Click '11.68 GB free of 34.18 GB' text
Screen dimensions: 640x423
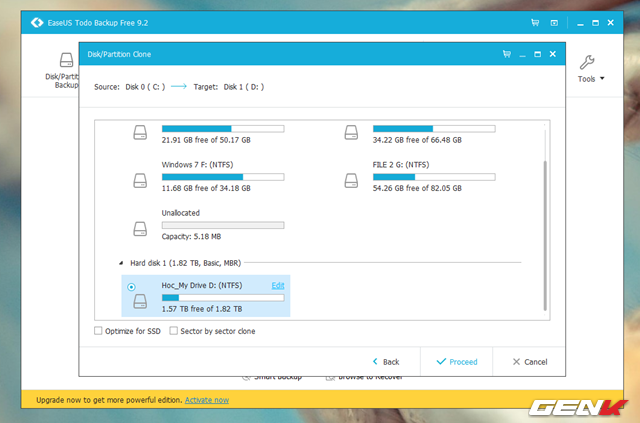click(206, 188)
